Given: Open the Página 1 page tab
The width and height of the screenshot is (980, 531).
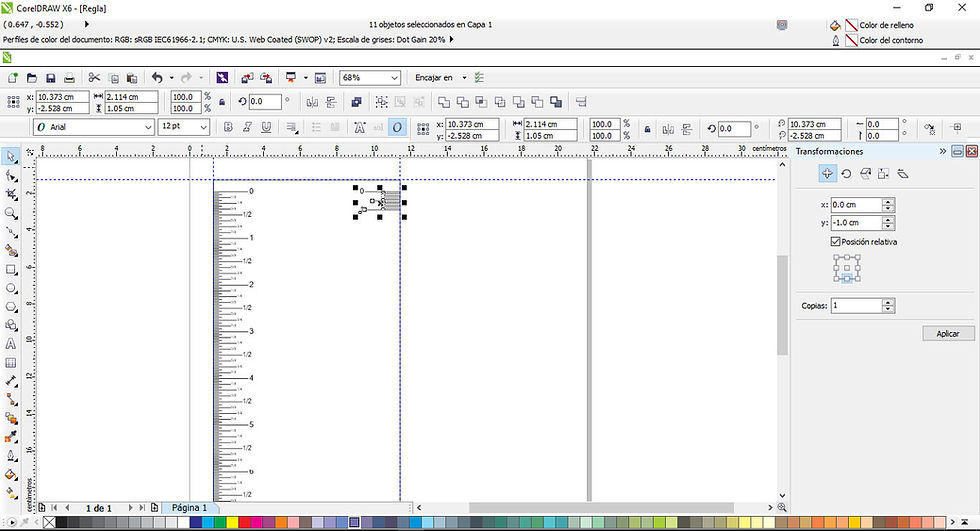Looking at the screenshot, I should pos(189,507).
